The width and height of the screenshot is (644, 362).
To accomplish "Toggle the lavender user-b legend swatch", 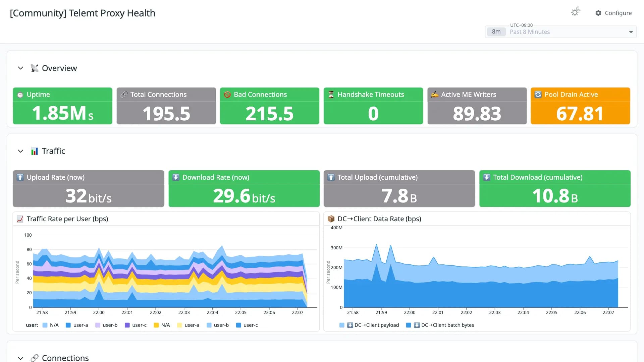I will pyautogui.click(x=98, y=325).
